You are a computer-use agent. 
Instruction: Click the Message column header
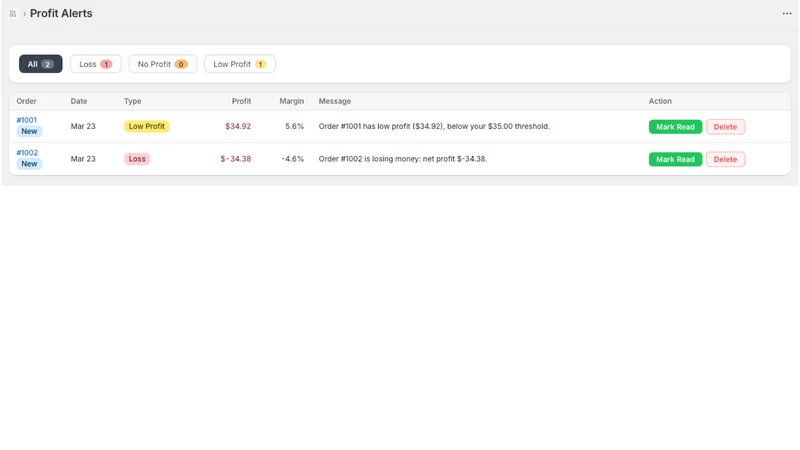coord(335,101)
